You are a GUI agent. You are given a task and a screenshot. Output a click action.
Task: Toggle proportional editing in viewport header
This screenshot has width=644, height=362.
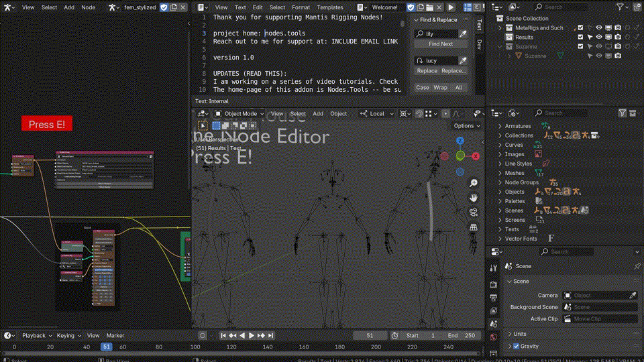(445, 114)
